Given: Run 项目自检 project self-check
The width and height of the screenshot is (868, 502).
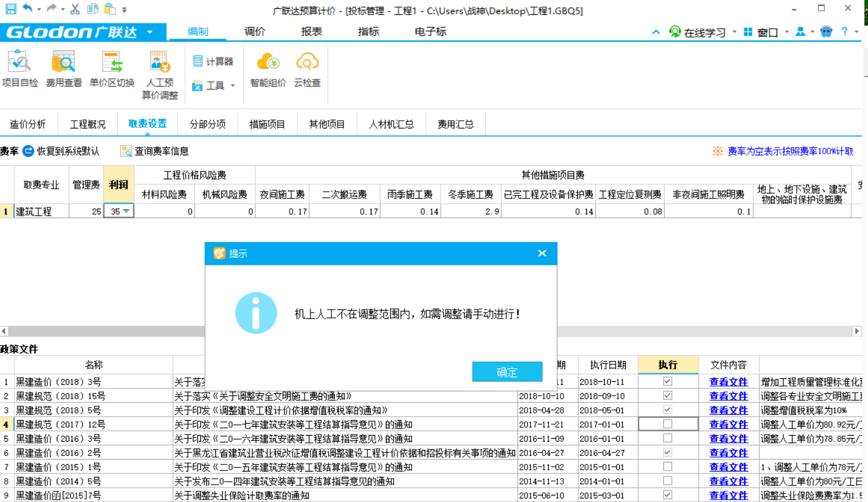Looking at the screenshot, I should [x=20, y=70].
